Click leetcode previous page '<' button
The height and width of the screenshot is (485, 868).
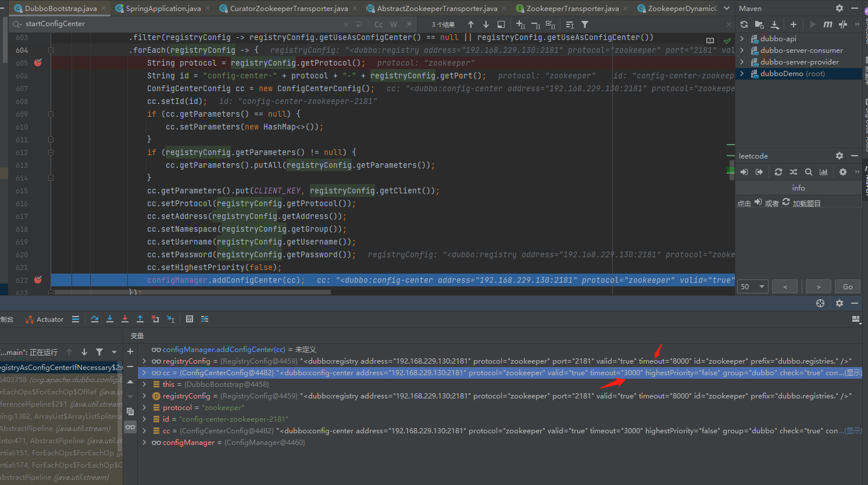point(785,286)
